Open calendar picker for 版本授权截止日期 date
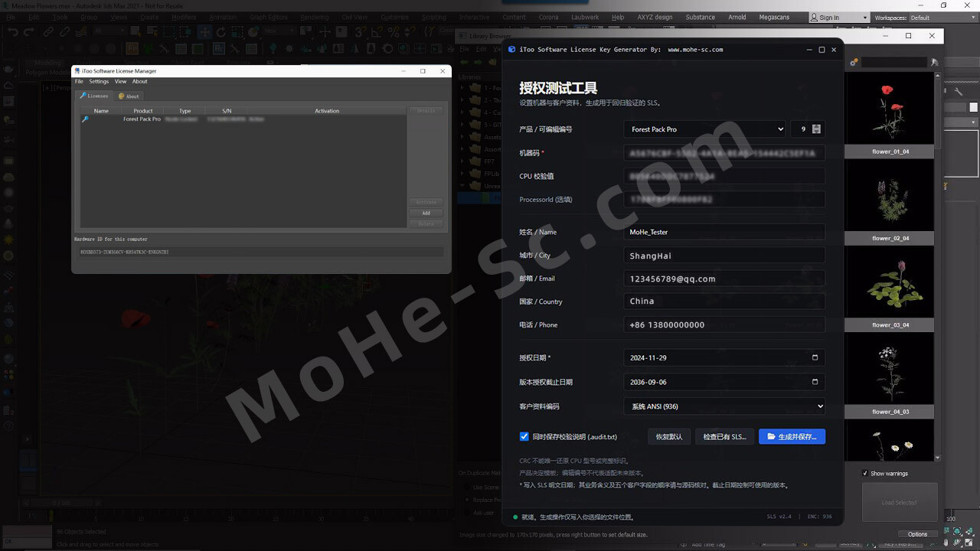Image resolution: width=980 pixels, height=551 pixels. pyautogui.click(x=815, y=382)
